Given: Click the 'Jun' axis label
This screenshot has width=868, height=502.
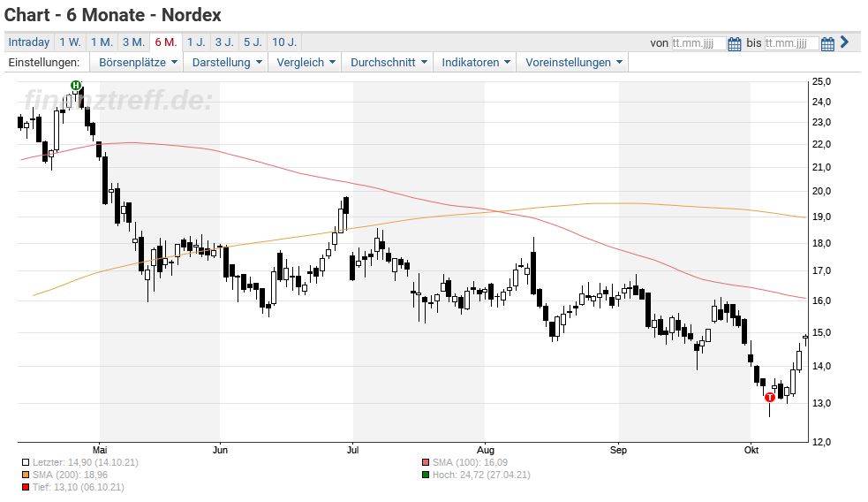Looking at the screenshot, I should coord(221,450).
